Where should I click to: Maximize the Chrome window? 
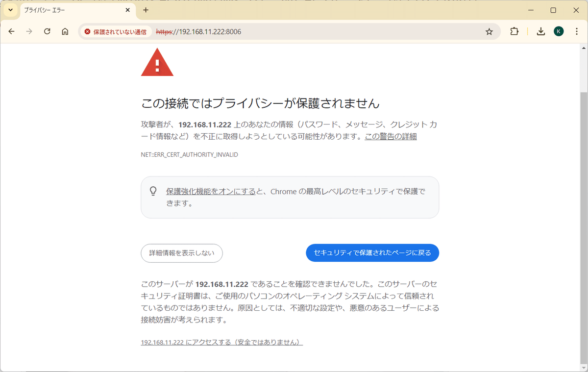[553, 10]
